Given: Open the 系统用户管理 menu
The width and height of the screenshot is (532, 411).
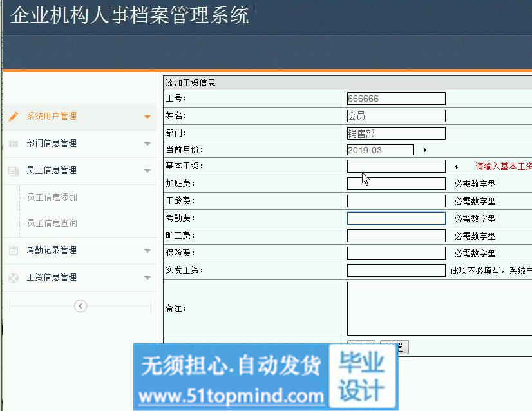Looking at the screenshot, I should tap(80, 117).
